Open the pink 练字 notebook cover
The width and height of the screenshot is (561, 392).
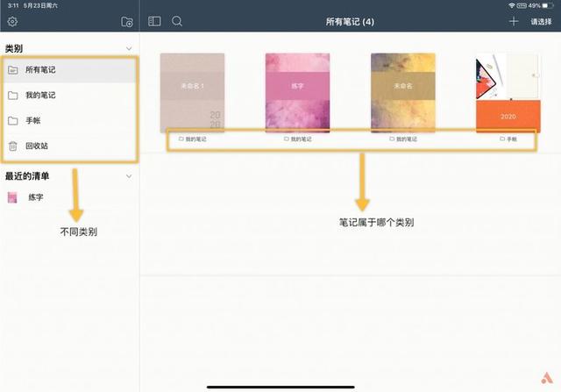pyautogui.click(x=297, y=93)
